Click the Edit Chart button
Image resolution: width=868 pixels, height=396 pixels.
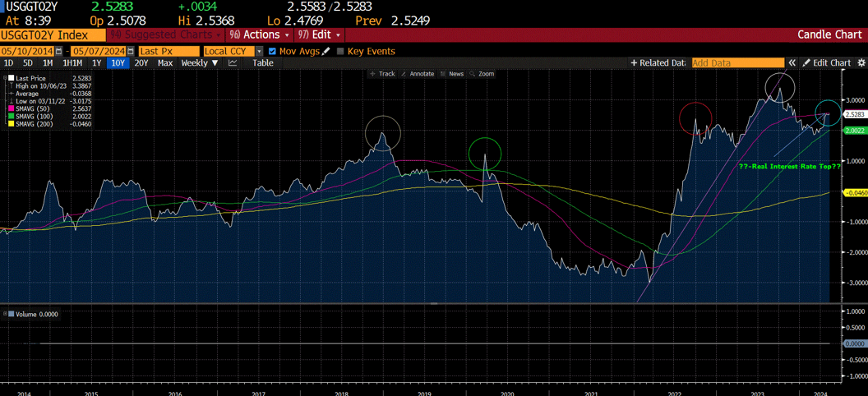tap(827, 63)
